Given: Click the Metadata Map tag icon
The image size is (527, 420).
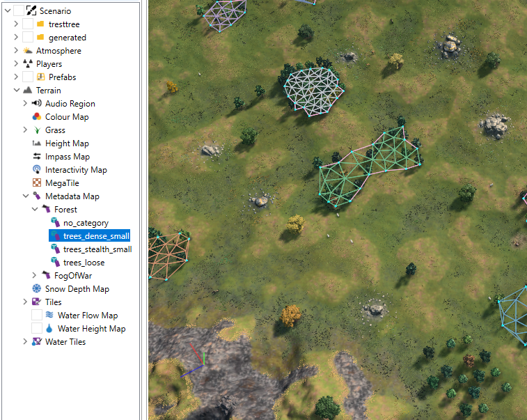Looking at the screenshot, I should point(37,196).
